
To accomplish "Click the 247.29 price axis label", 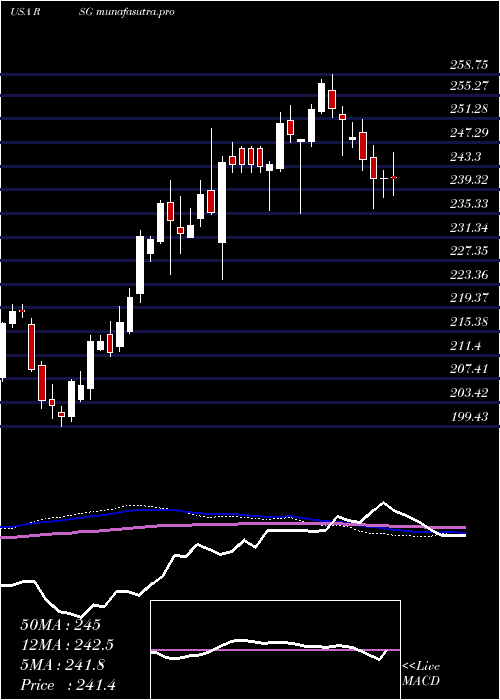I will [468, 133].
